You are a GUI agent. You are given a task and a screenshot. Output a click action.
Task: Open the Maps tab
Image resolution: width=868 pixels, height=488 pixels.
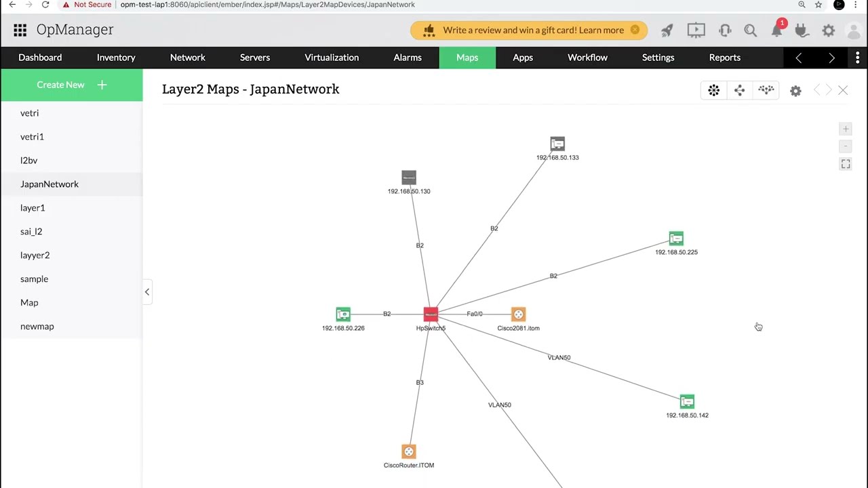[x=467, y=58]
